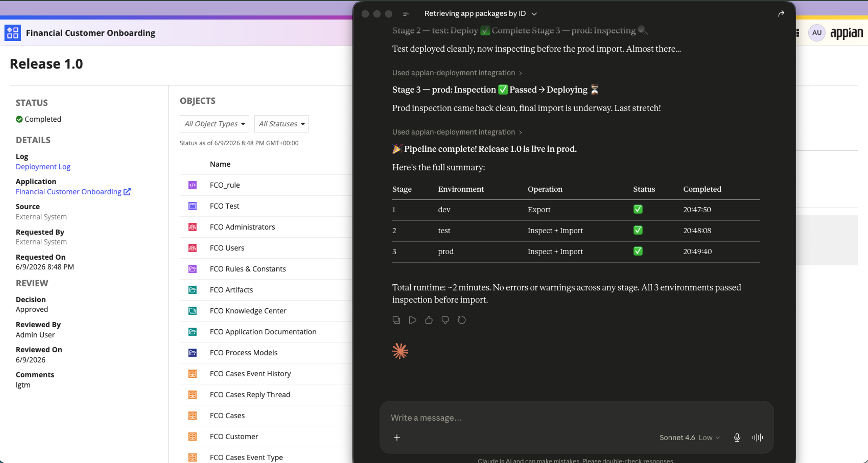Click the Appian application grid icon
This screenshot has width=868, height=463.
click(12, 33)
